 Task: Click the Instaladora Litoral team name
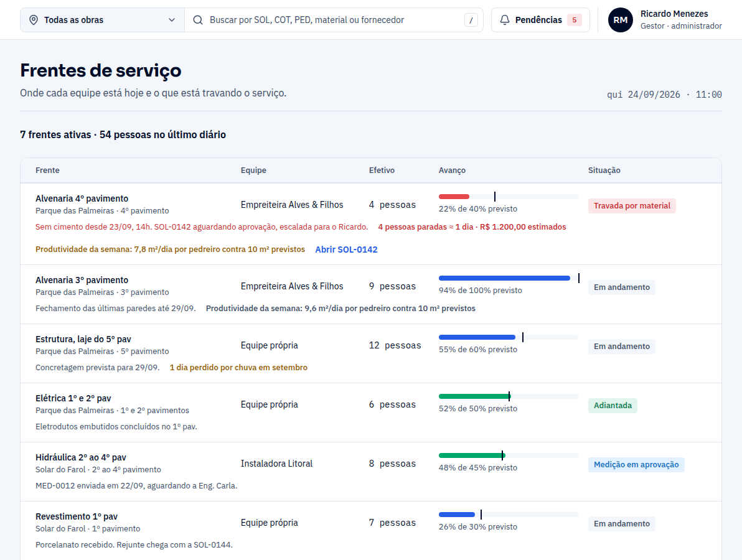(x=276, y=464)
